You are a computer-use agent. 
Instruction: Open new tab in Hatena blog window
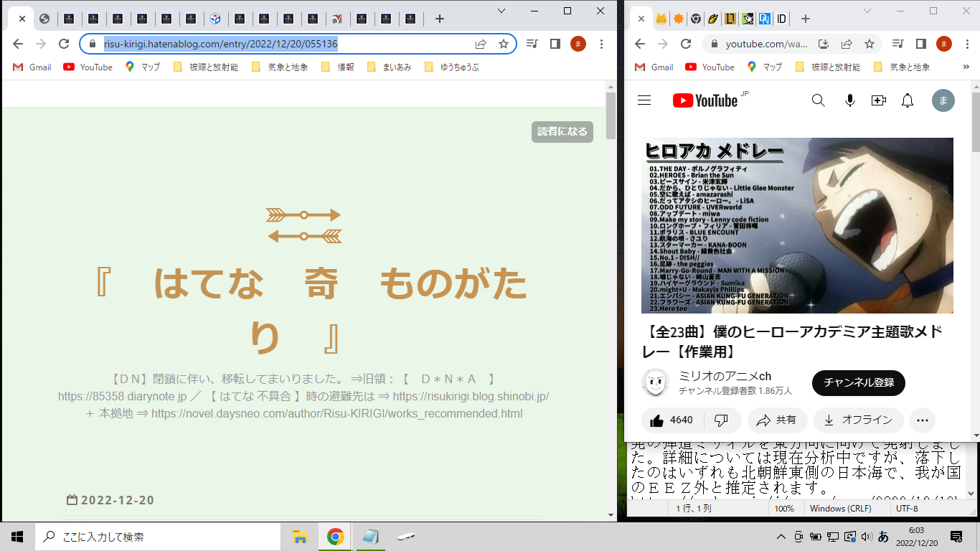pyautogui.click(x=440, y=19)
